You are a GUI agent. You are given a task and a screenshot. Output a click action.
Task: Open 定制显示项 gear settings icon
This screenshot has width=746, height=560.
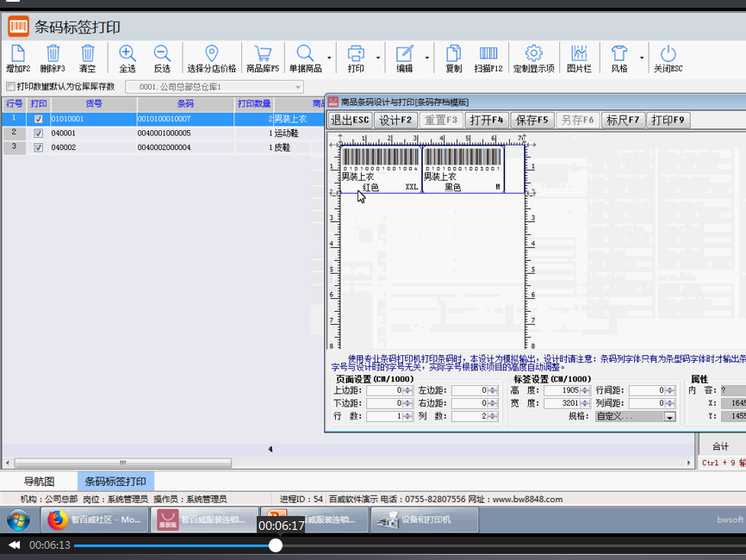[x=533, y=54]
